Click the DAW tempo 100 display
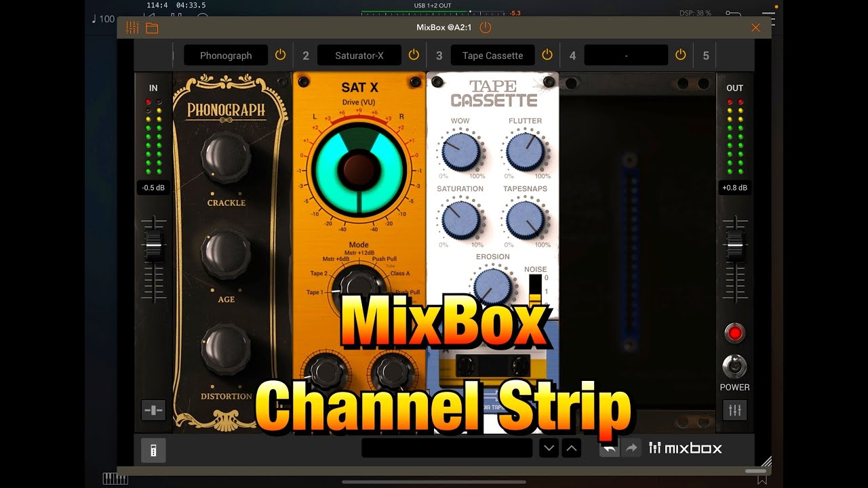 point(103,19)
